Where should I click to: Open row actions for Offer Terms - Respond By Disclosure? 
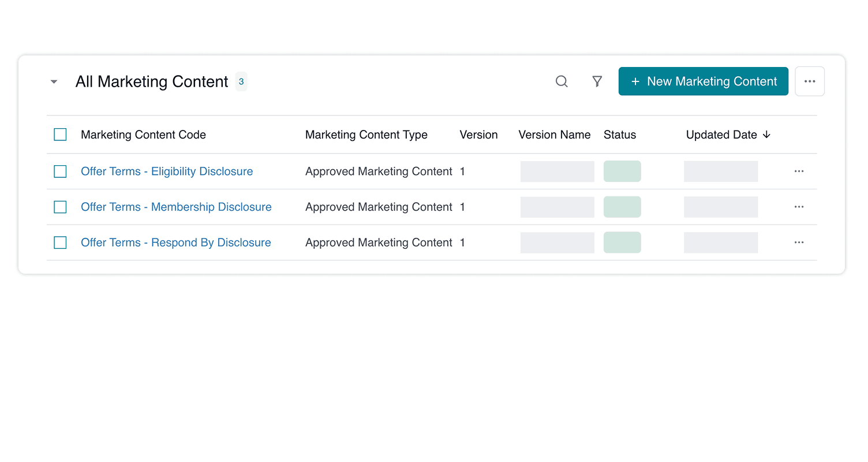click(x=799, y=243)
